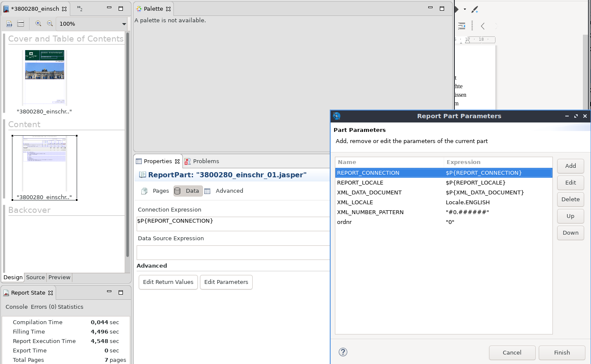The image size is (591, 364).
Task: Close the Palette view tab
Action: pyautogui.click(x=168, y=9)
